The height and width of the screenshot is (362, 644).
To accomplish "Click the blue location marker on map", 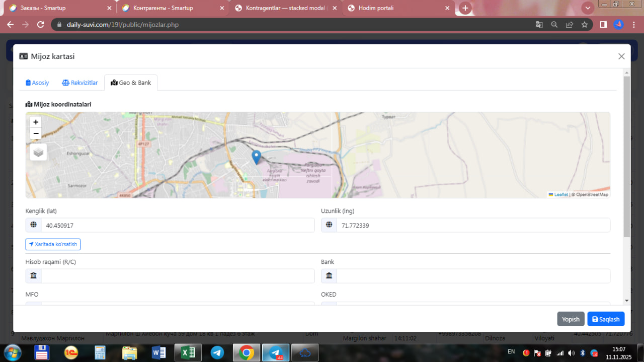I will 256,157.
